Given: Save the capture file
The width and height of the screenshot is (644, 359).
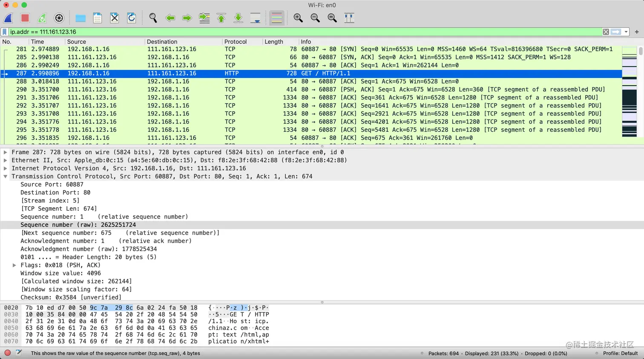Looking at the screenshot, I should click(98, 18).
